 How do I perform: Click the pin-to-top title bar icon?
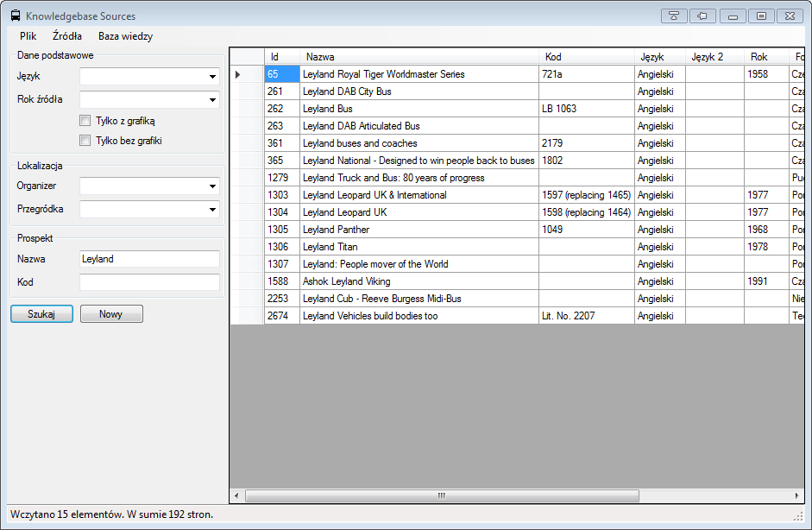pyautogui.click(x=674, y=16)
